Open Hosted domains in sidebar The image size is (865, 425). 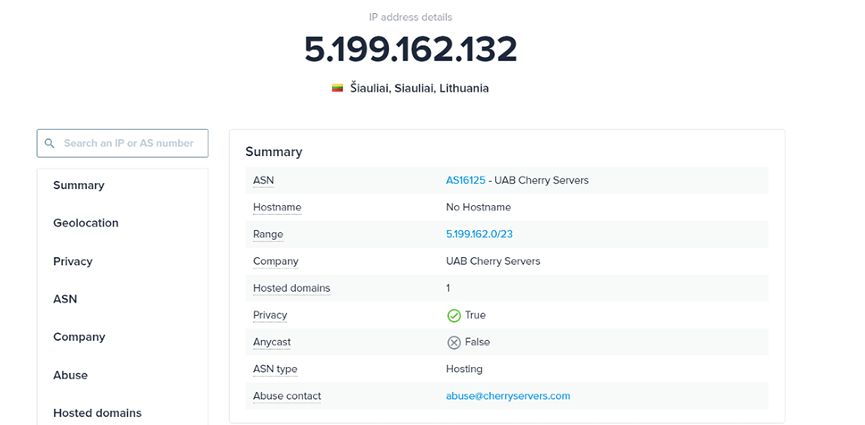[97, 413]
